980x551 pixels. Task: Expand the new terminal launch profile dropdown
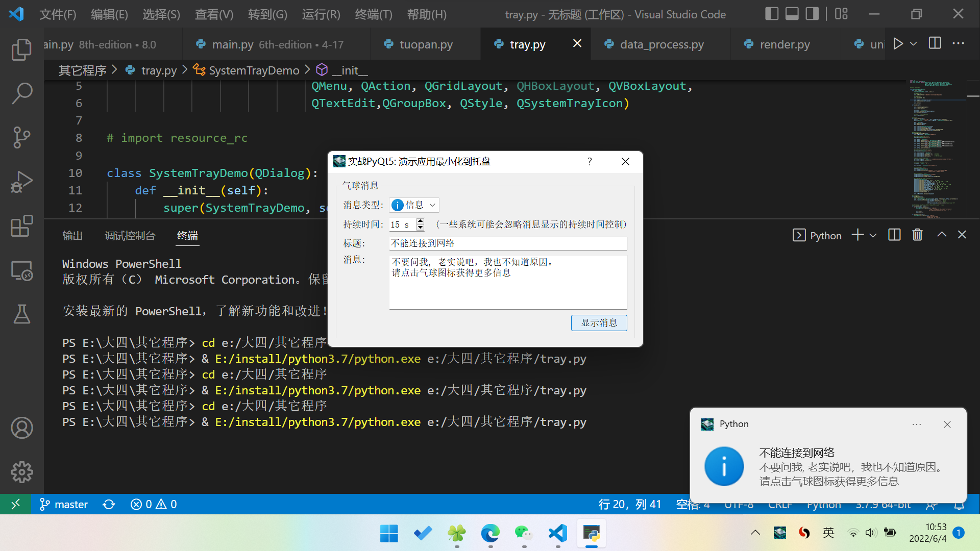coord(873,235)
